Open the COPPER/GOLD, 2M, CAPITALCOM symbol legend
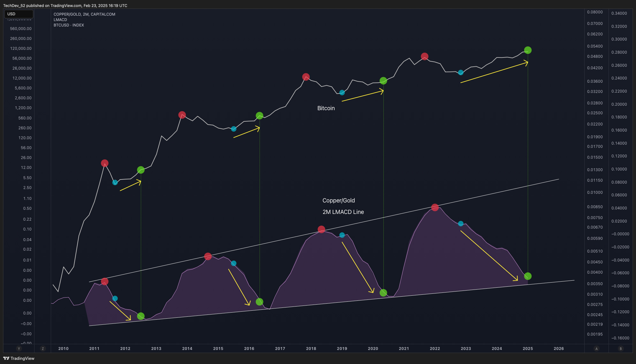636x364 pixels. tap(84, 14)
